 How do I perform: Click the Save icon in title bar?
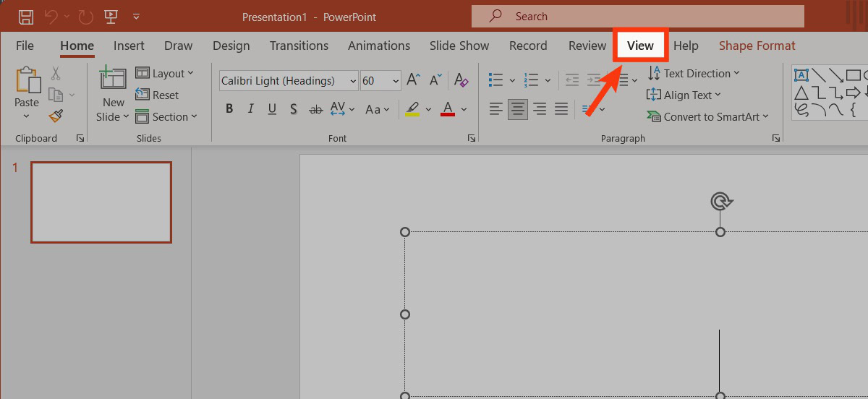(25, 16)
